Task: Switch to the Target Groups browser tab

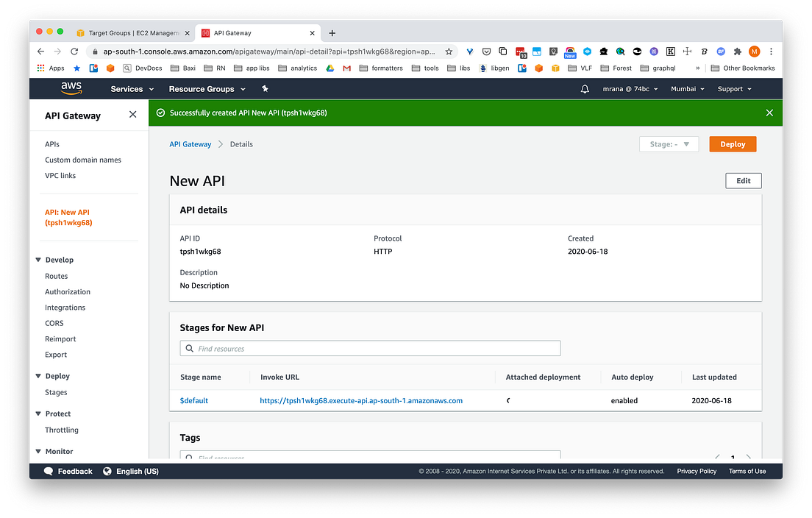Action: [x=132, y=32]
